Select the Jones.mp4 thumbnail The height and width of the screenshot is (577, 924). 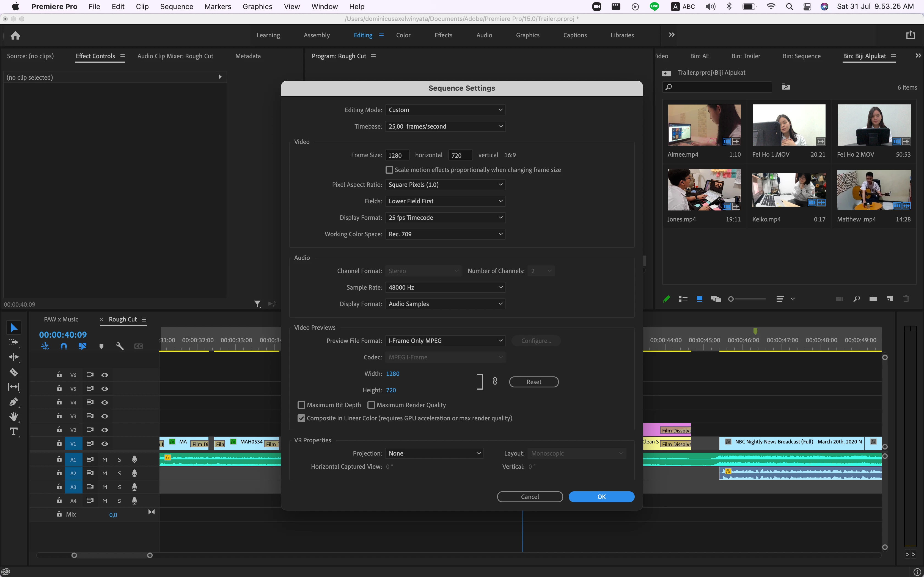tap(704, 190)
